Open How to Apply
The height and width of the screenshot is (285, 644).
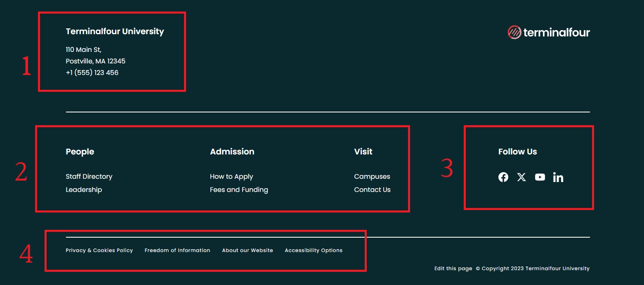(x=231, y=176)
